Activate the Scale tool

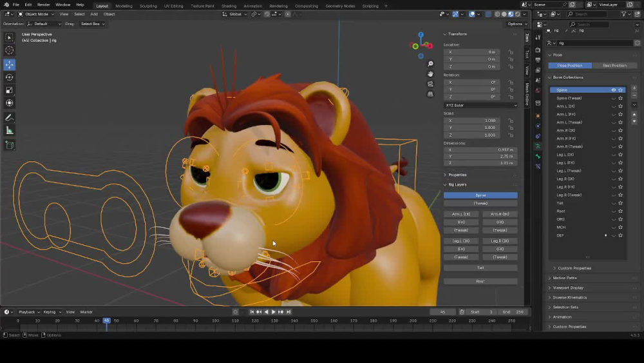(x=9, y=90)
